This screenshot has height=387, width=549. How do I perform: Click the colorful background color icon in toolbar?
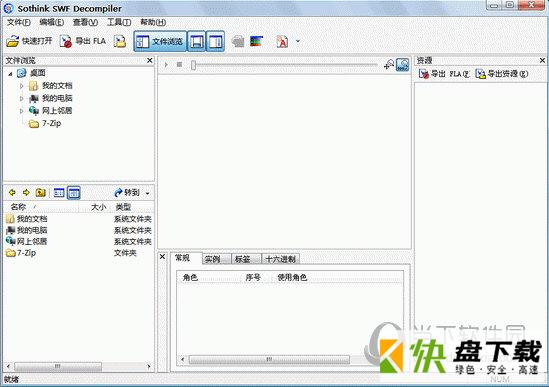tap(256, 41)
